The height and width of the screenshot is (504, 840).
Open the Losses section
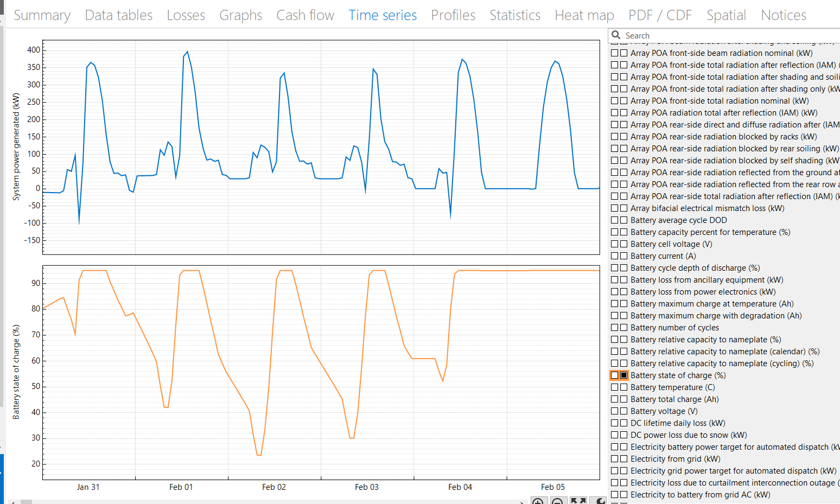point(186,15)
